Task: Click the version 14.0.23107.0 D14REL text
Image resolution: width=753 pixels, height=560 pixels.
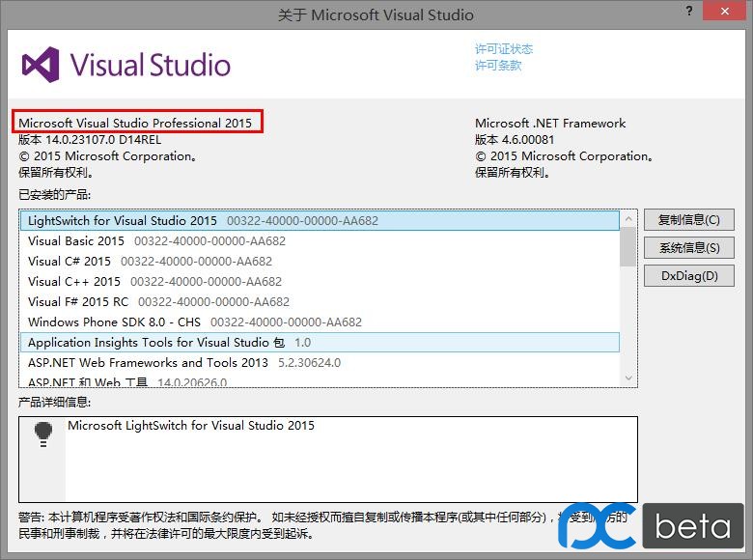Action: pyautogui.click(x=90, y=140)
